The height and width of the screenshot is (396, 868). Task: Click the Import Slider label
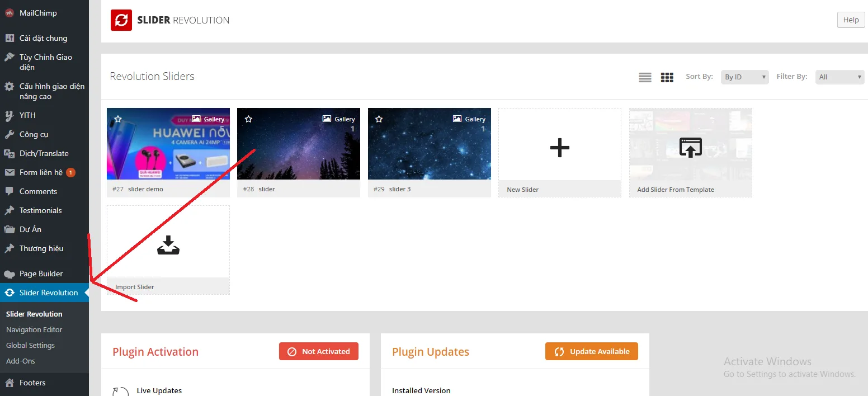click(x=135, y=287)
